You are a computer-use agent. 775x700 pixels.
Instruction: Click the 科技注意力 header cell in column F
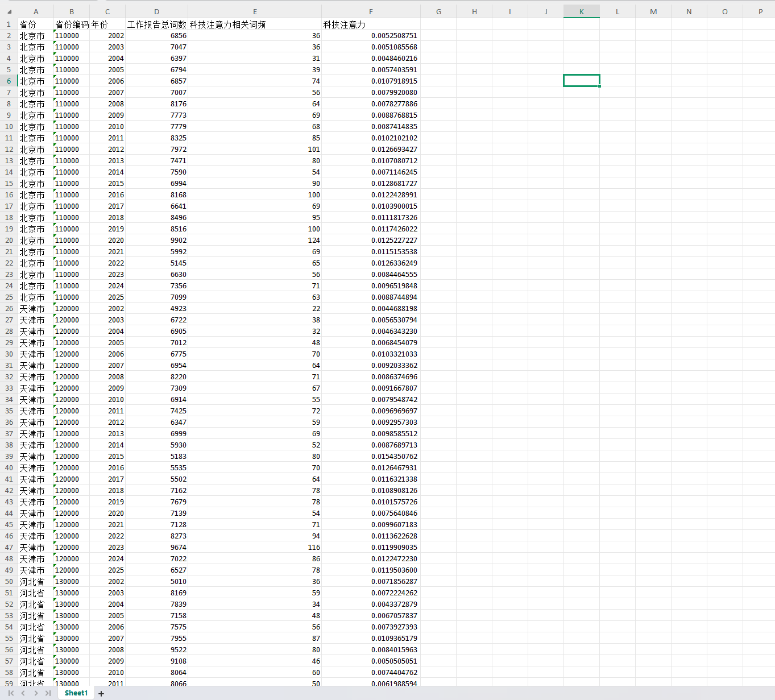(x=371, y=24)
